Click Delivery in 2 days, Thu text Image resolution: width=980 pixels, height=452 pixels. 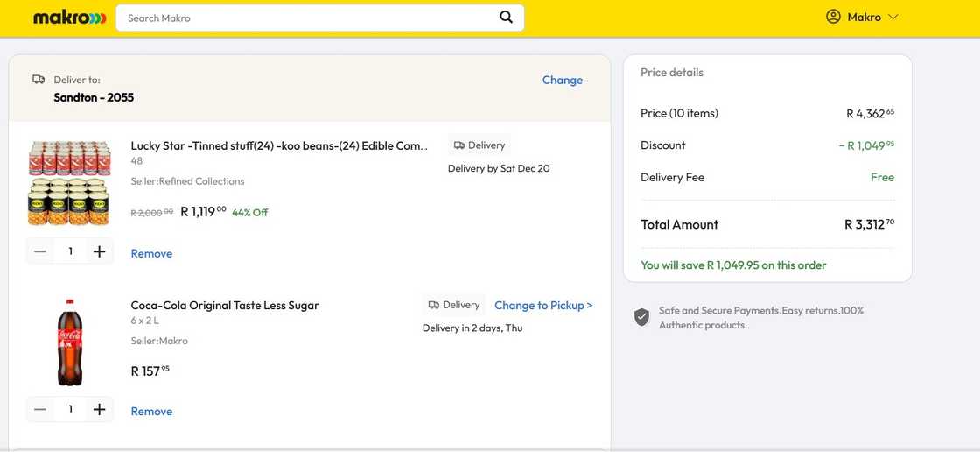[472, 328]
